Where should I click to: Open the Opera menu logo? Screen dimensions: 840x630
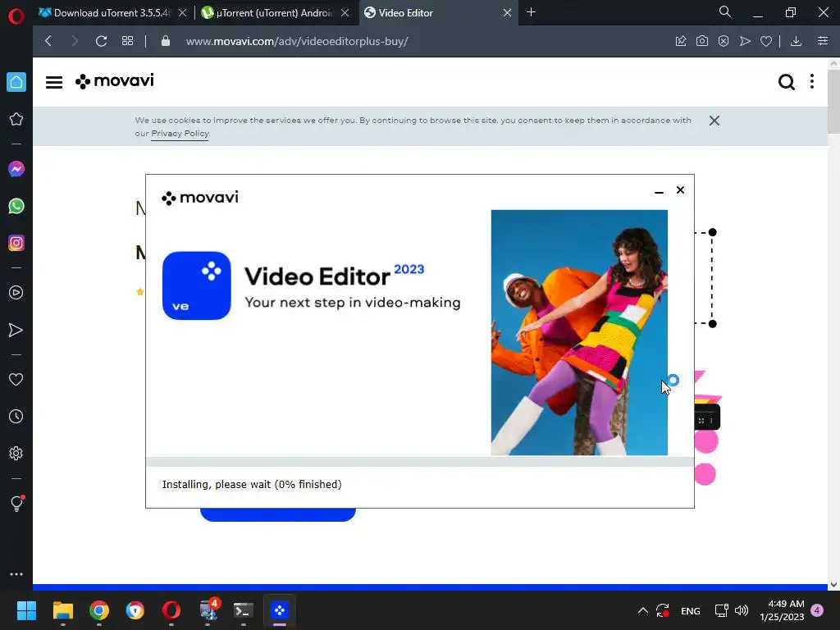16,16
